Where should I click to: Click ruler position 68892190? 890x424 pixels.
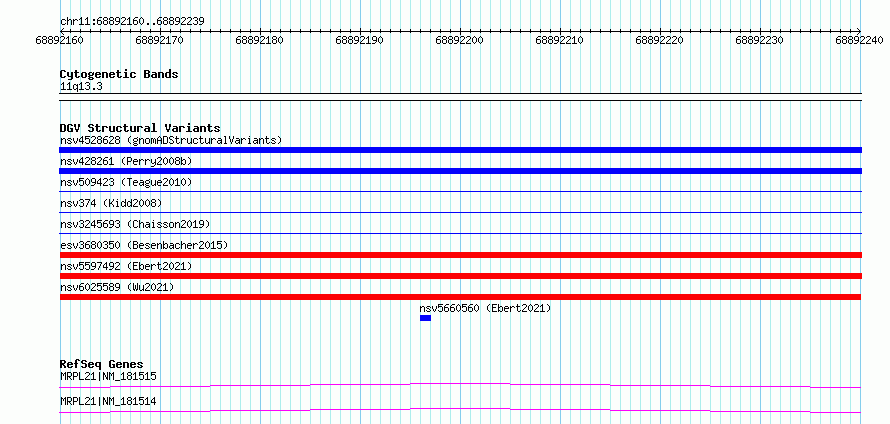point(359,40)
